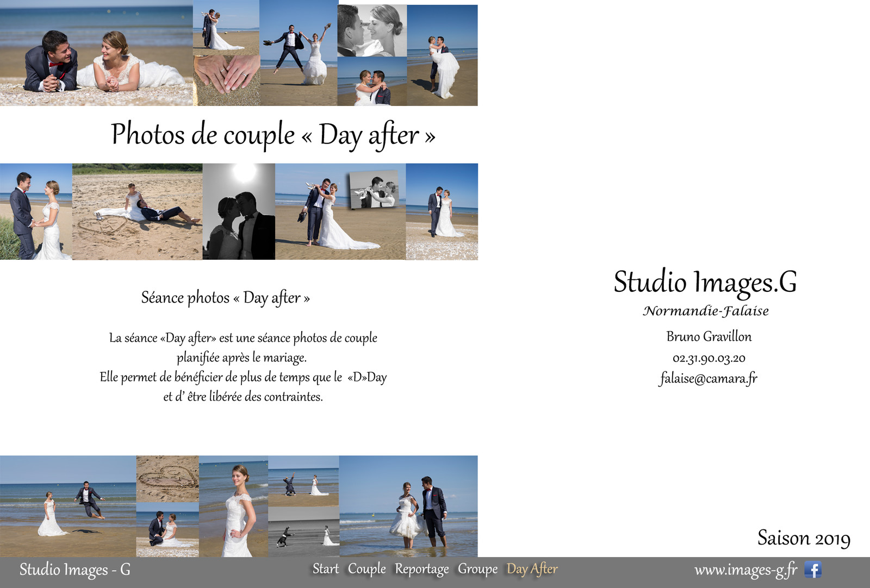The image size is (870, 588).
Task: Open the Start navigation tab
Action: (325, 569)
